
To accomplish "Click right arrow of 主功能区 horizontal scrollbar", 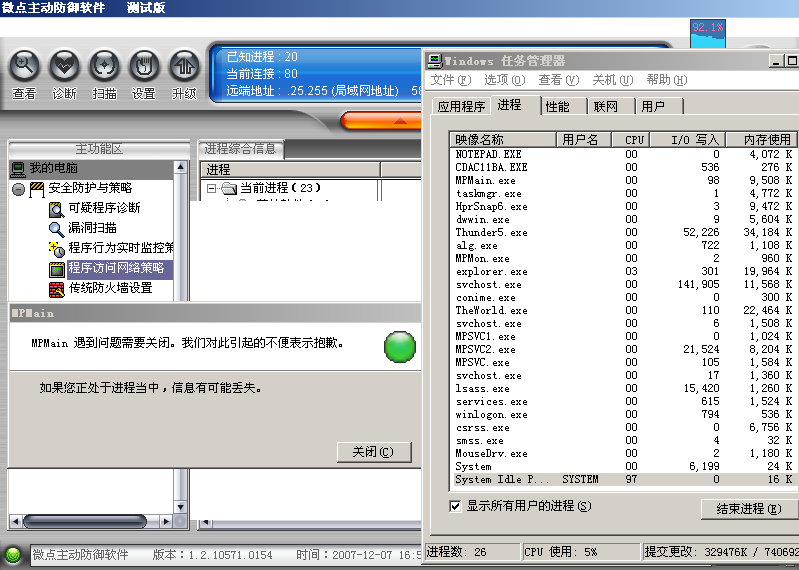I will click(165, 521).
